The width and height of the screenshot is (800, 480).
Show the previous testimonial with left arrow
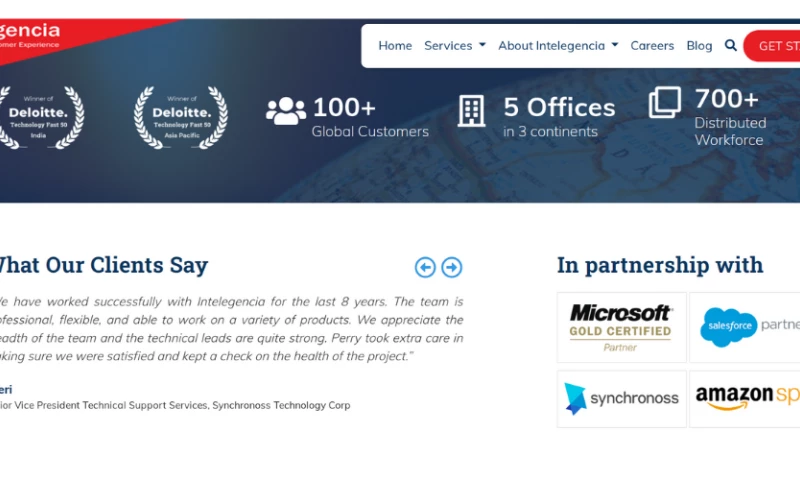(425, 267)
